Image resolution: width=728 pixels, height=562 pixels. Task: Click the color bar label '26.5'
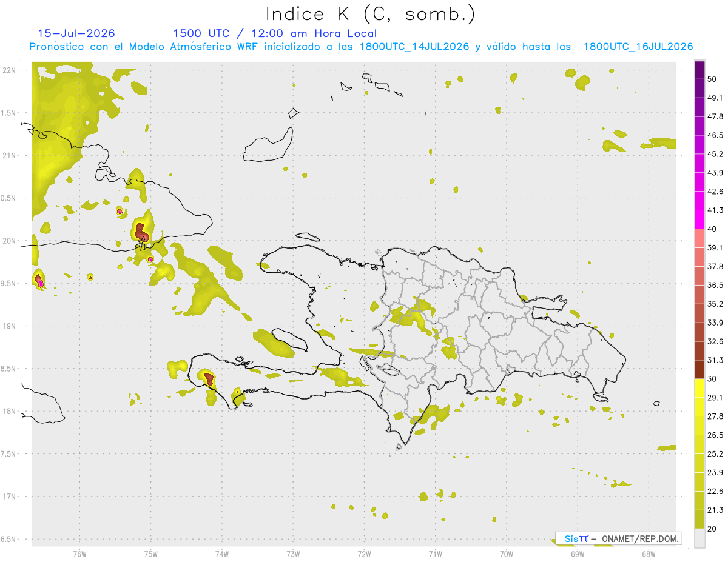click(715, 435)
